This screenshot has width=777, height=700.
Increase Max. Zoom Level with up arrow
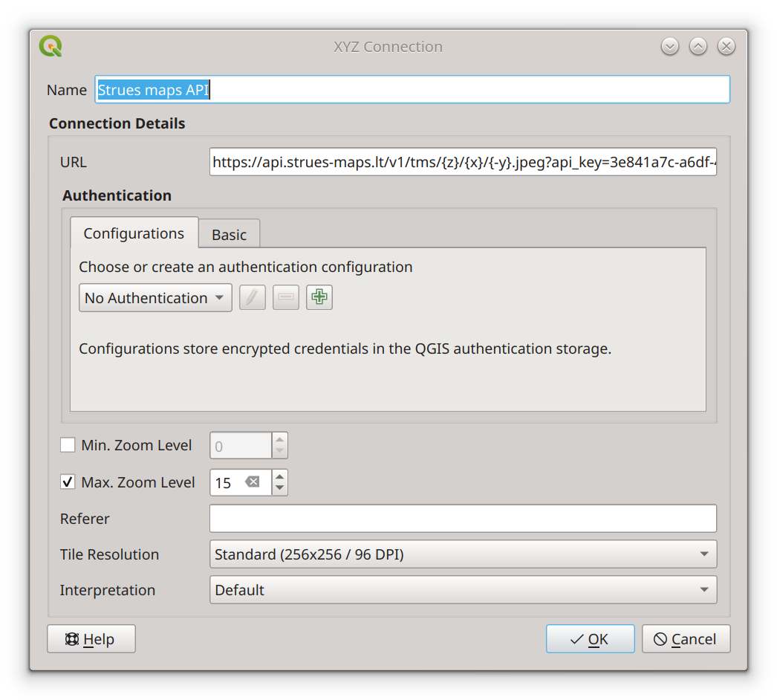click(x=280, y=476)
